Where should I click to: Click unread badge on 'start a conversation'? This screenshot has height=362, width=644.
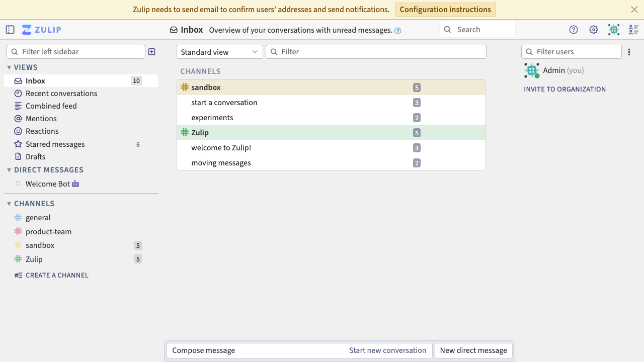point(417,103)
